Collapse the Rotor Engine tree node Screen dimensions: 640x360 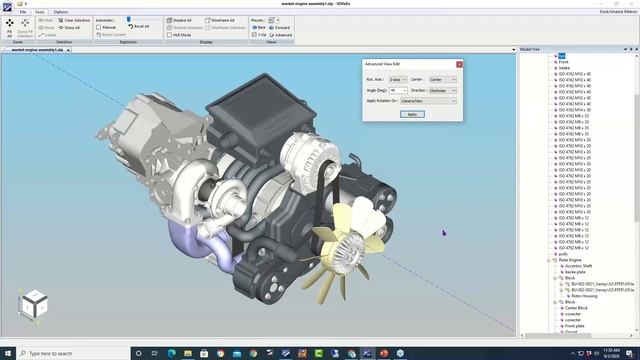pyautogui.click(x=549, y=260)
